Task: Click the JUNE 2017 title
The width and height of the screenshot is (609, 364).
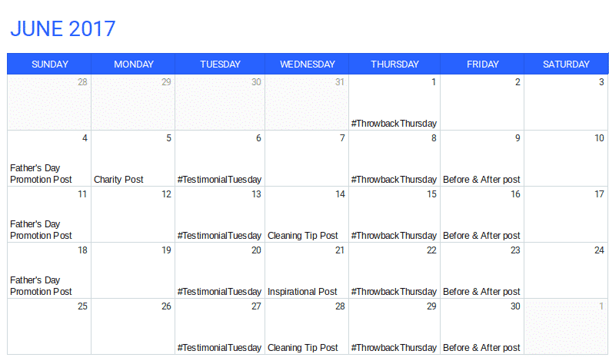Action: [62, 28]
